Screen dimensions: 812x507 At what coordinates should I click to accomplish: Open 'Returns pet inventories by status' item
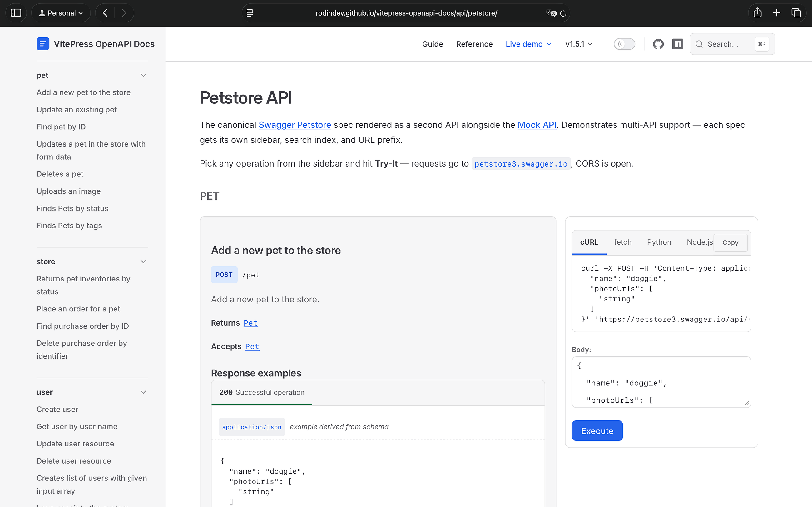[83, 285]
